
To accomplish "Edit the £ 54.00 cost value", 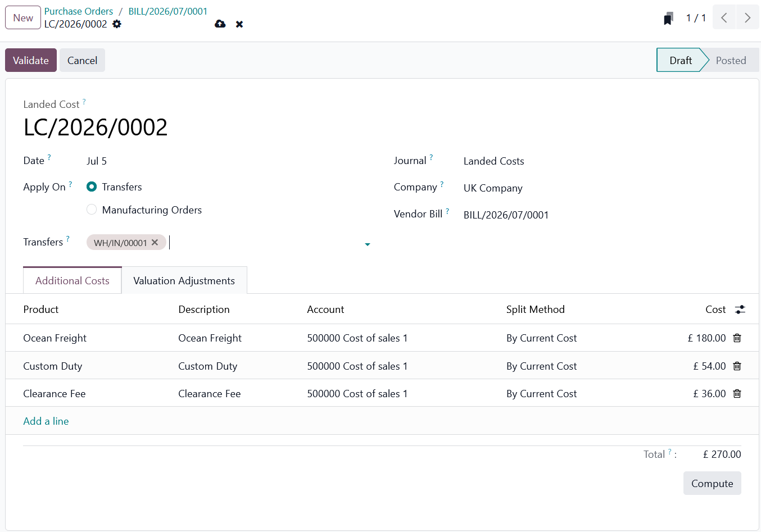I will [x=709, y=366].
